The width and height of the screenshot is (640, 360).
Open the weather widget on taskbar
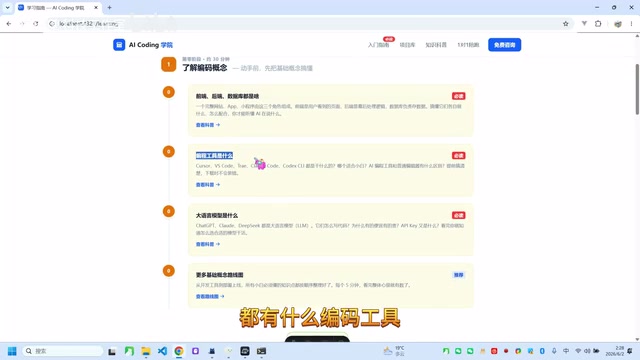pos(394,351)
